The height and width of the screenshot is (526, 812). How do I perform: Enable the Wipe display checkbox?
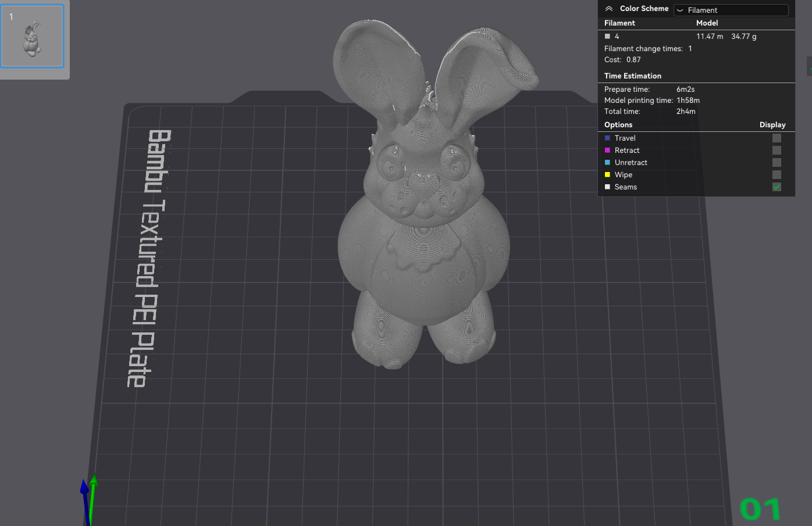coord(777,174)
